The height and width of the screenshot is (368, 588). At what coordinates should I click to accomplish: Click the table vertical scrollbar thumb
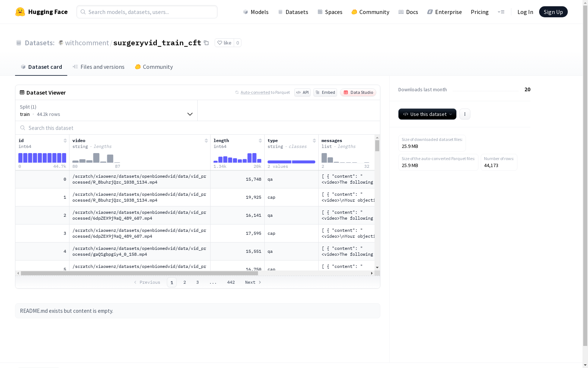coord(377,146)
